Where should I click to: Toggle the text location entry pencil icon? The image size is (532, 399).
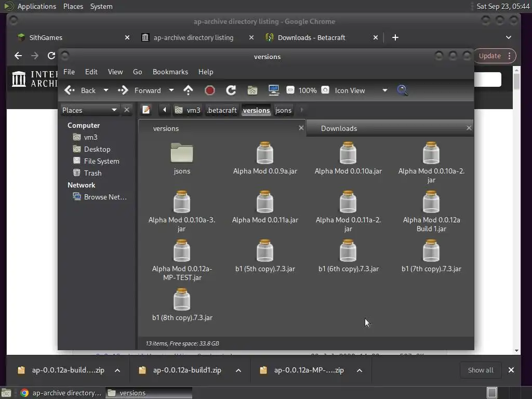(146, 110)
